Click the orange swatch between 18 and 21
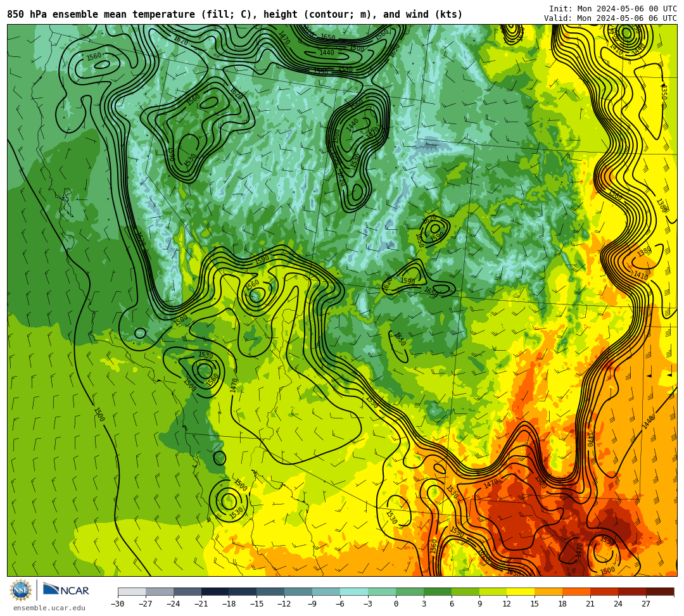The image size is (684, 616). [x=576, y=591]
